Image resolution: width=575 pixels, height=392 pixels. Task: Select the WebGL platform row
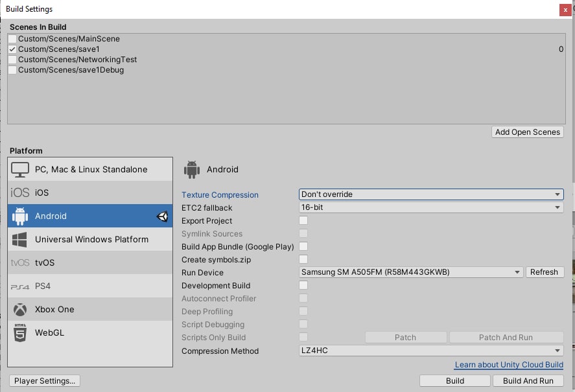click(90, 332)
